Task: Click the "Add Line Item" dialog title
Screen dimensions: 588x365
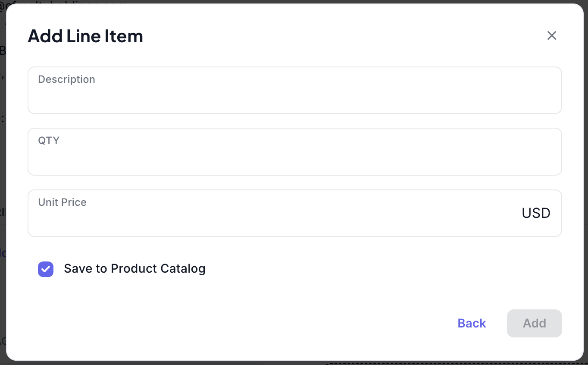Action: point(85,36)
